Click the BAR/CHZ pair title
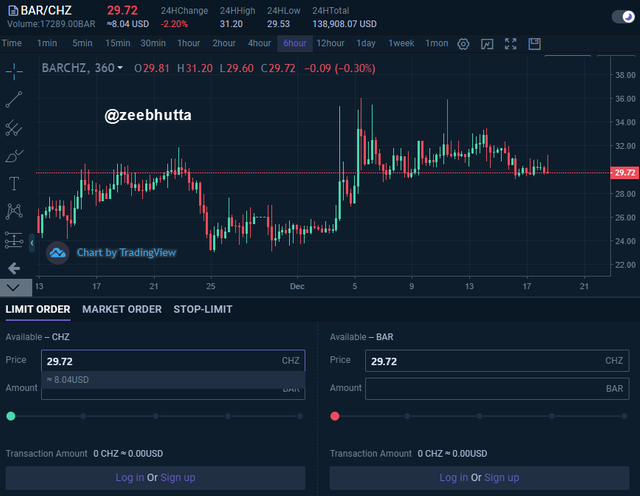 coord(46,11)
